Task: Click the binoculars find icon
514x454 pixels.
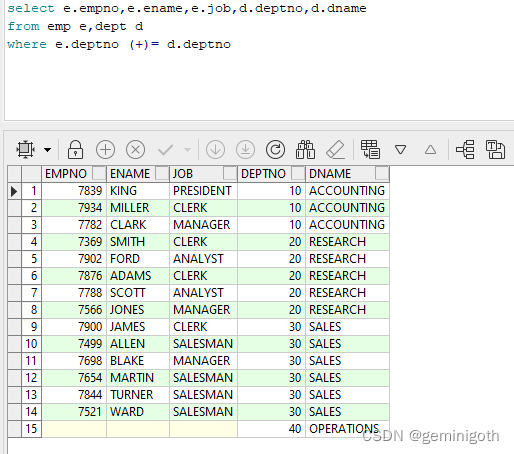Action: tap(305, 149)
